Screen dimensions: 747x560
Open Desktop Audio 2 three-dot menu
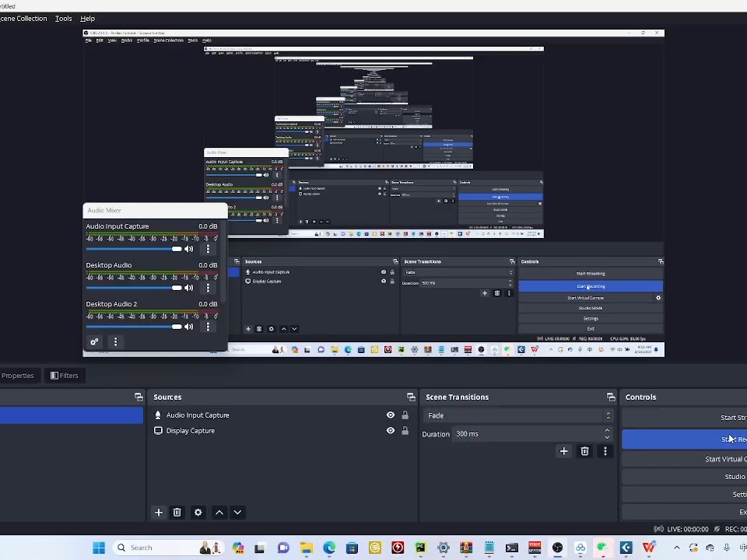click(208, 327)
